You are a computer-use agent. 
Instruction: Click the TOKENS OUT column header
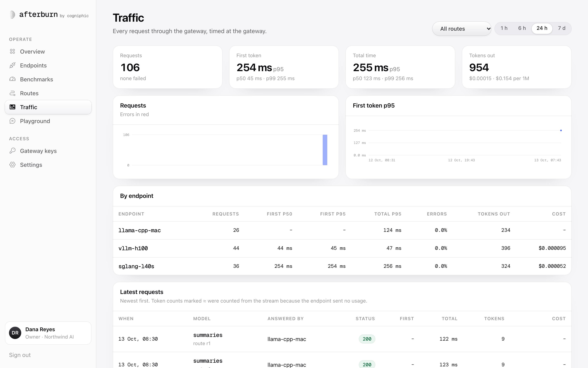(494, 214)
